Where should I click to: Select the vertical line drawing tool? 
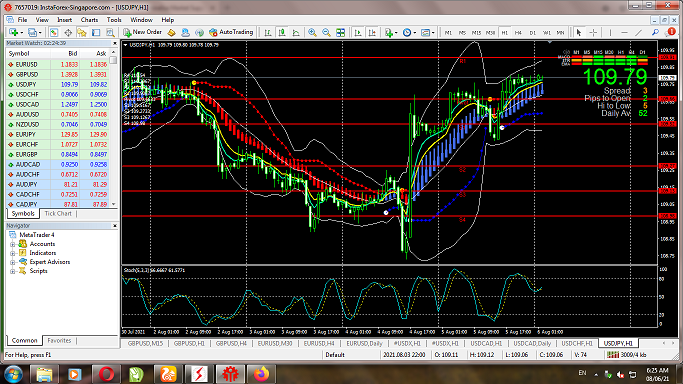point(610,32)
